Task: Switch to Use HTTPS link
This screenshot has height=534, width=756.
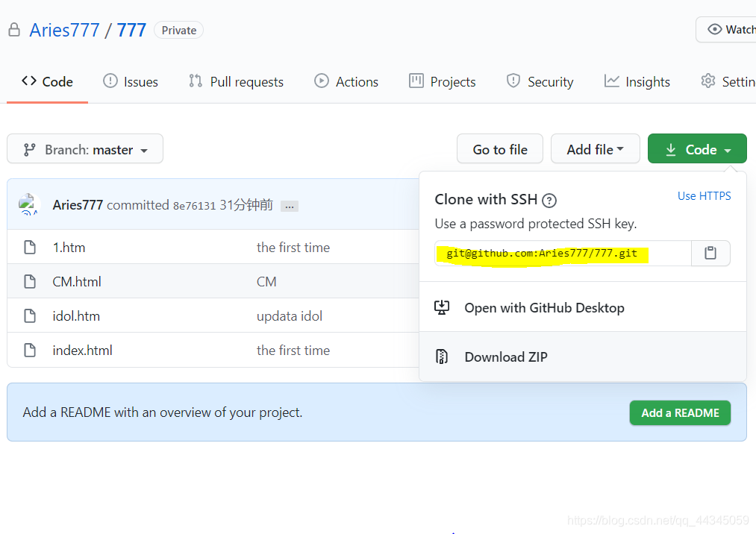Action: coord(704,196)
